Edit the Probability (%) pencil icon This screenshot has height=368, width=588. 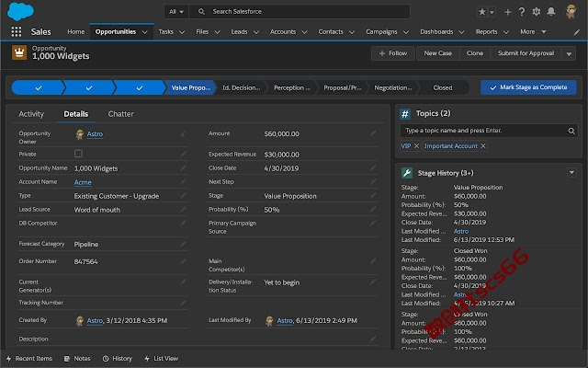(x=372, y=209)
